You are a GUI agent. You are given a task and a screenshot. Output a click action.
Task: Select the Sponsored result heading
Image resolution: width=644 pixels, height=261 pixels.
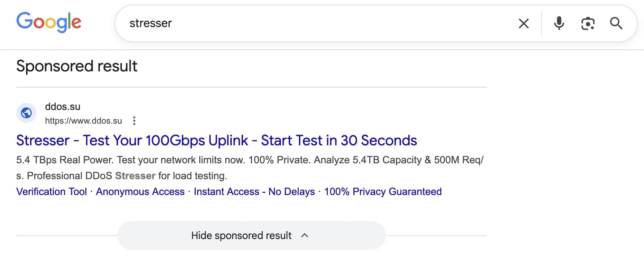click(x=77, y=66)
